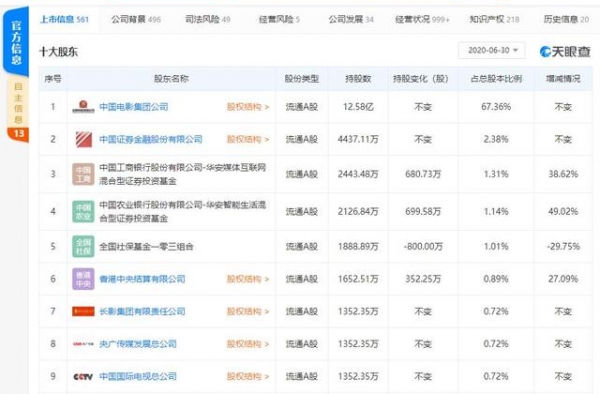
Task: Click the purple 香港中央 logo tile
Action: pos(83,279)
